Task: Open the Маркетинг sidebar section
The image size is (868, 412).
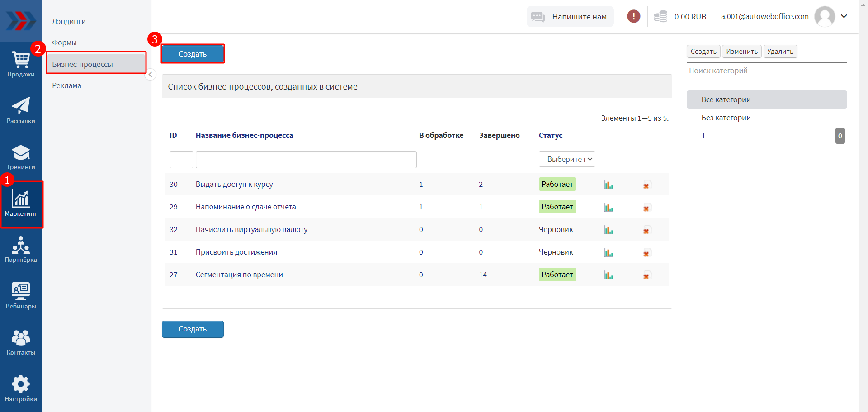Action: [21, 204]
